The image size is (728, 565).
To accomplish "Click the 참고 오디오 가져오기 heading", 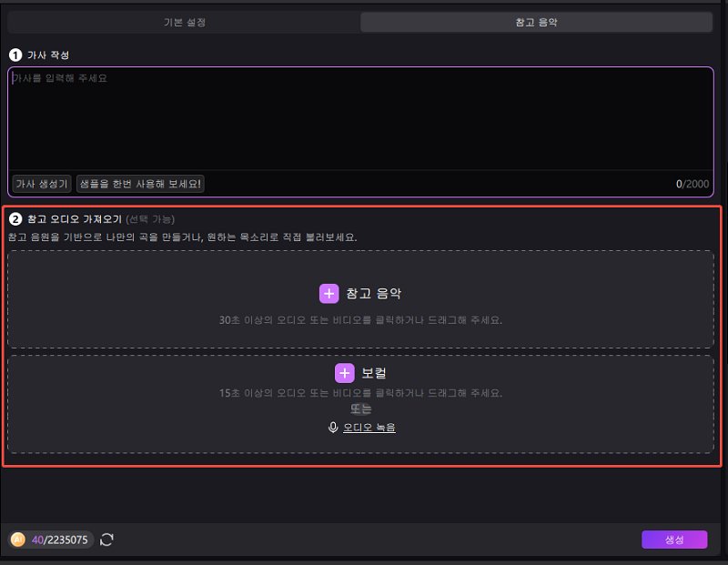I will (75, 219).
